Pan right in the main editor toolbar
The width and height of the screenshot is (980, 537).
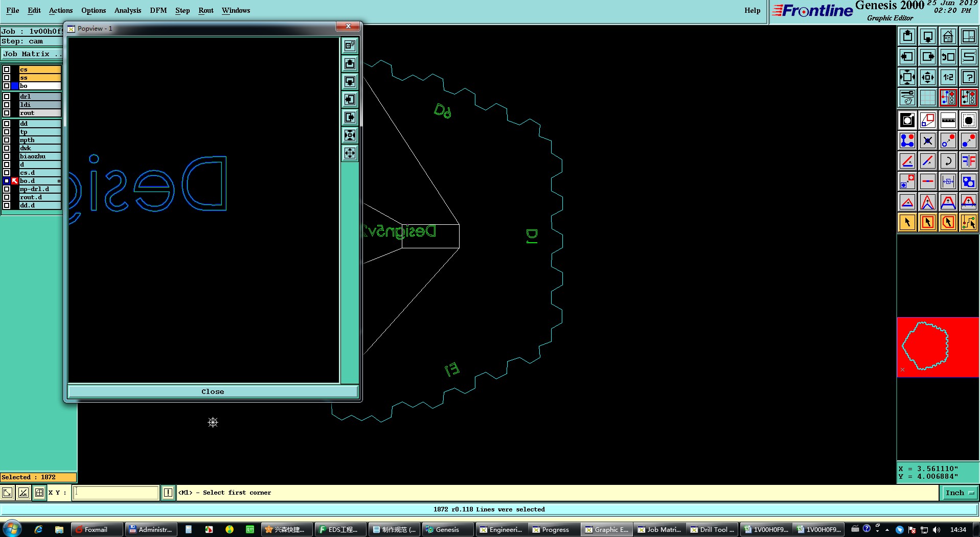[928, 57]
